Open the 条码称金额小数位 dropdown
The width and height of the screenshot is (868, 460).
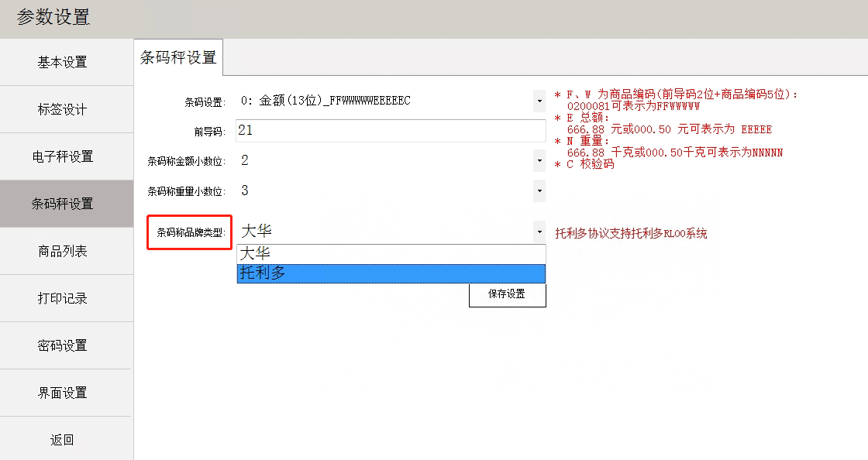(x=539, y=161)
